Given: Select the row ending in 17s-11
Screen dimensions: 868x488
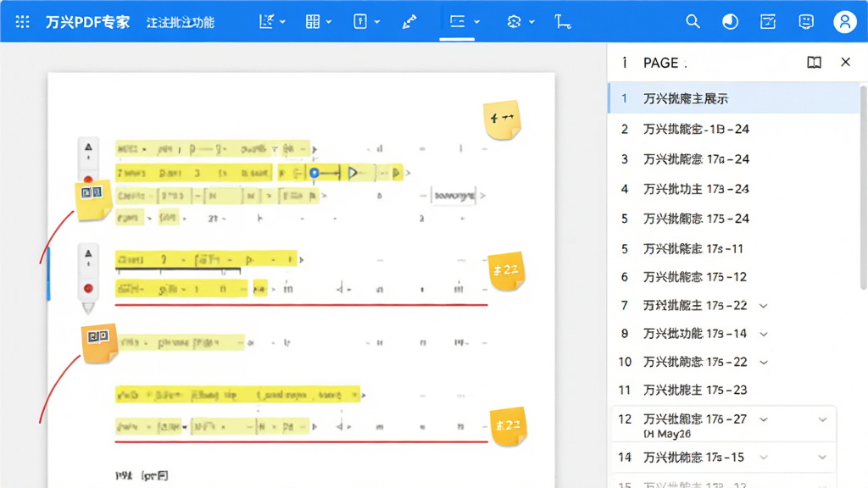Looking at the screenshot, I should (734, 249).
